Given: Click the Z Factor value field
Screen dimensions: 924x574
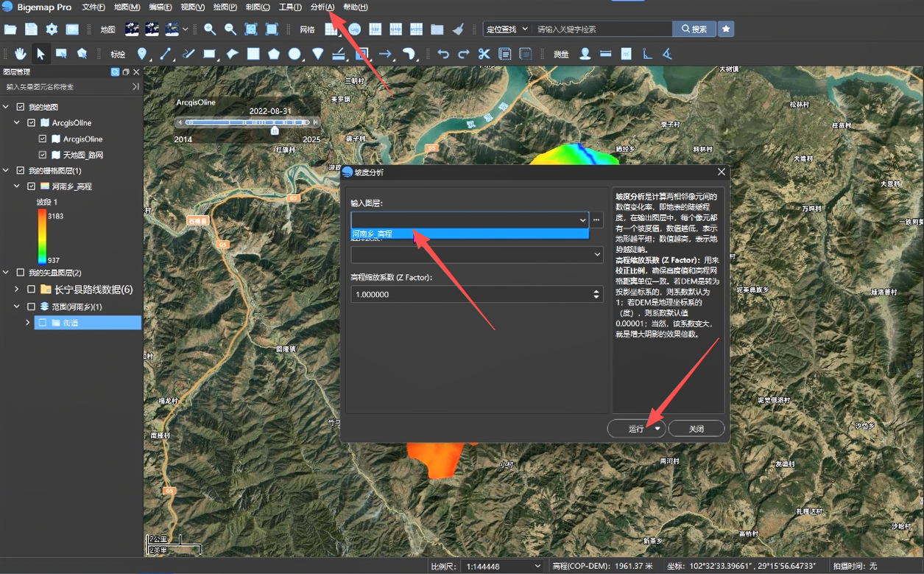Looking at the screenshot, I should pyautogui.click(x=477, y=294).
